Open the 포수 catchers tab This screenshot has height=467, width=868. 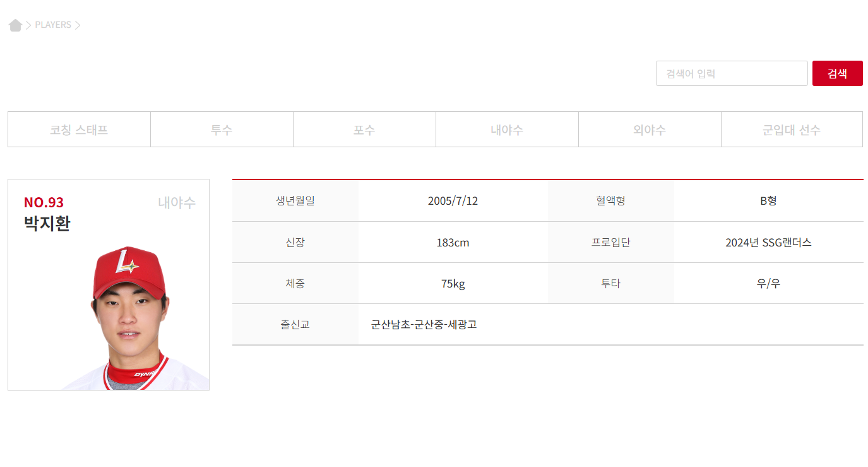point(364,129)
